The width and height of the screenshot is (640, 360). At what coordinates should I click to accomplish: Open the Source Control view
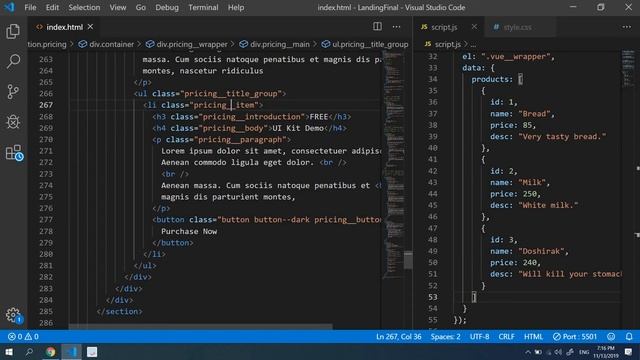pyautogui.click(x=13, y=91)
